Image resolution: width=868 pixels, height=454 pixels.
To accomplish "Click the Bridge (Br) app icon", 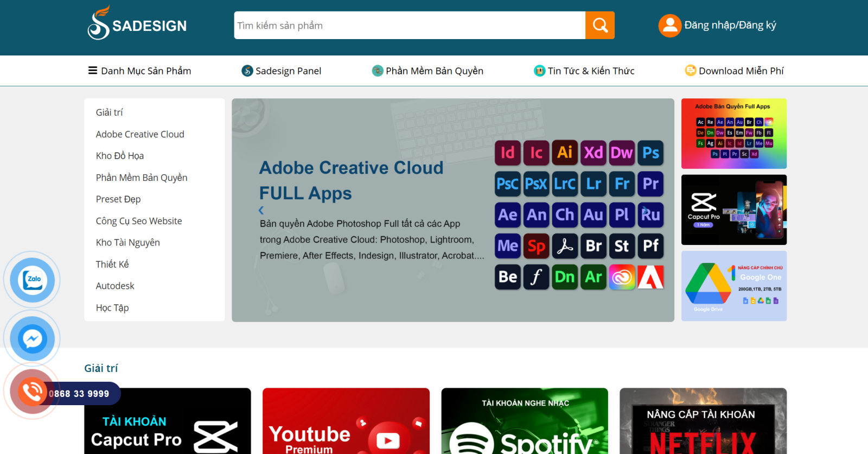I will 593,246.
